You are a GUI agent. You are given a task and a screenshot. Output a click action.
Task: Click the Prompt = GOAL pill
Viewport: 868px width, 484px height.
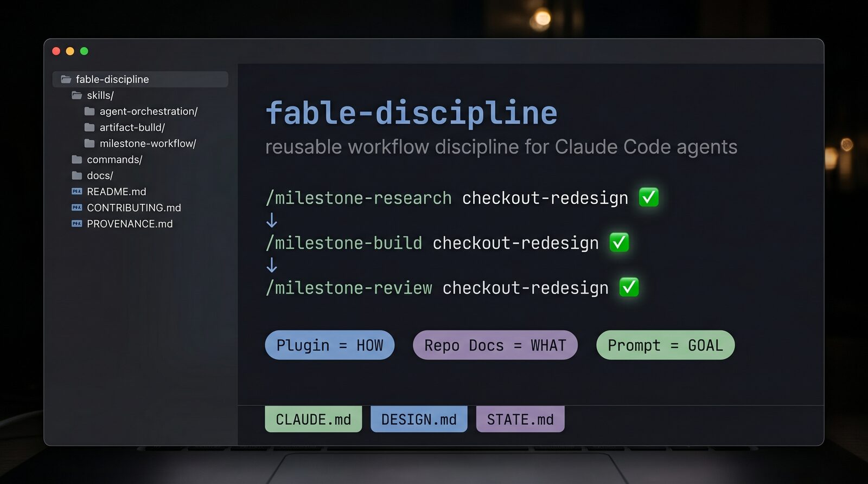tap(666, 345)
